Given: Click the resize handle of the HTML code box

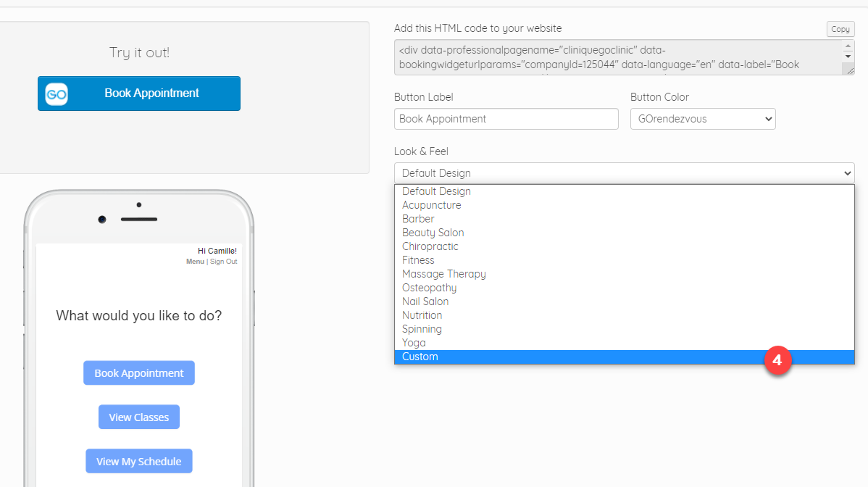Looking at the screenshot, I should pos(851,70).
